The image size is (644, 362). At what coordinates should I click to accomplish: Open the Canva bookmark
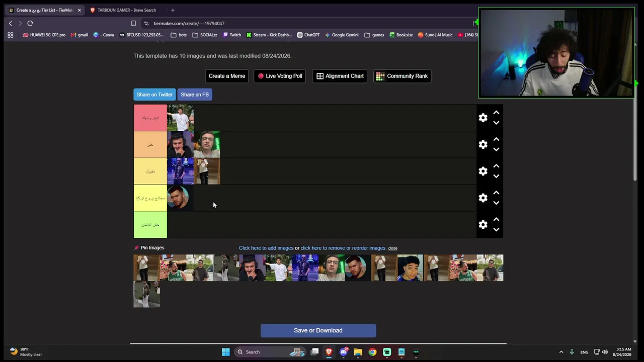[104, 35]
